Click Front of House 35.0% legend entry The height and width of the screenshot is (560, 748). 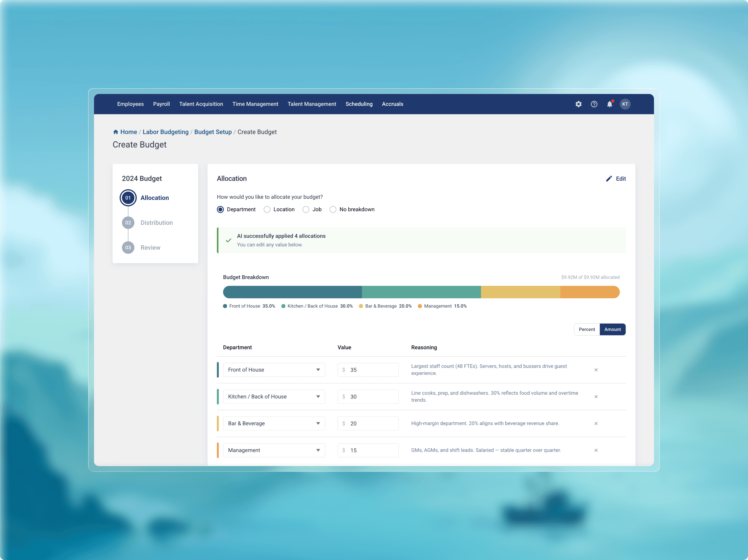pyautogui.click(x=249, y=306)
